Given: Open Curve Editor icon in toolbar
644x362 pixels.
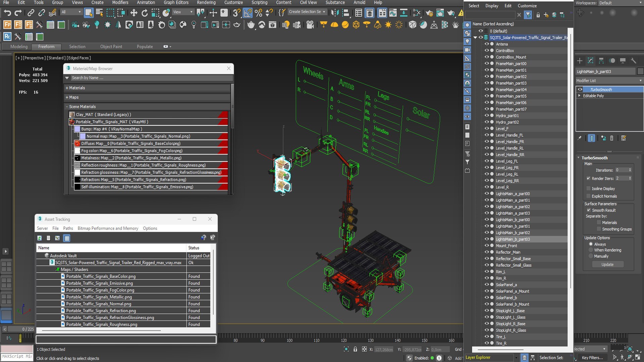Looking at the screenshot, I should (x=393, y=13).
